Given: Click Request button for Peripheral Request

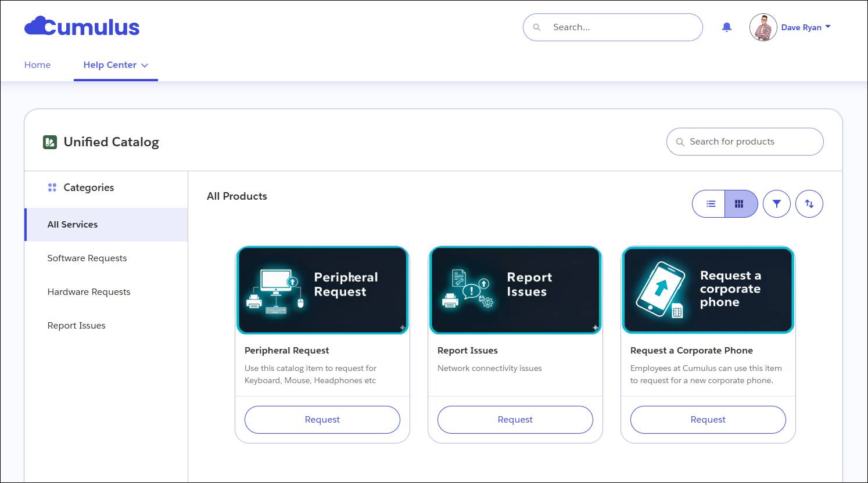Looking at the screenshot, I should pos(322,420).
